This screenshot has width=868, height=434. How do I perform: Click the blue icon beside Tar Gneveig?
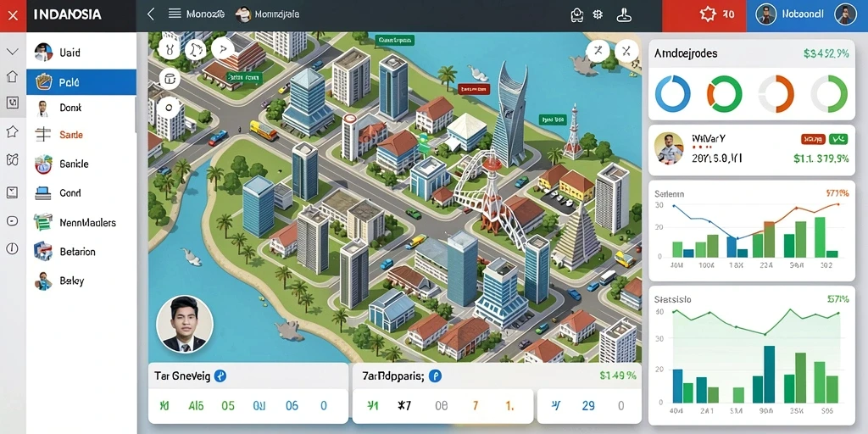pyautogui.click(x=220, y=376)
